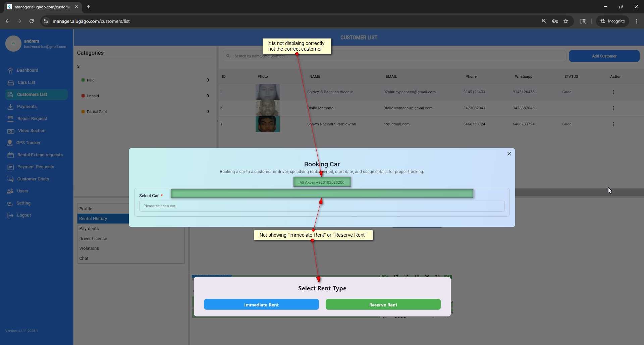The height and width of the screenshot is (345, 644).
Task: Open the Dashboard home icon
Action: pyautogui.click(x=10, y=70)
